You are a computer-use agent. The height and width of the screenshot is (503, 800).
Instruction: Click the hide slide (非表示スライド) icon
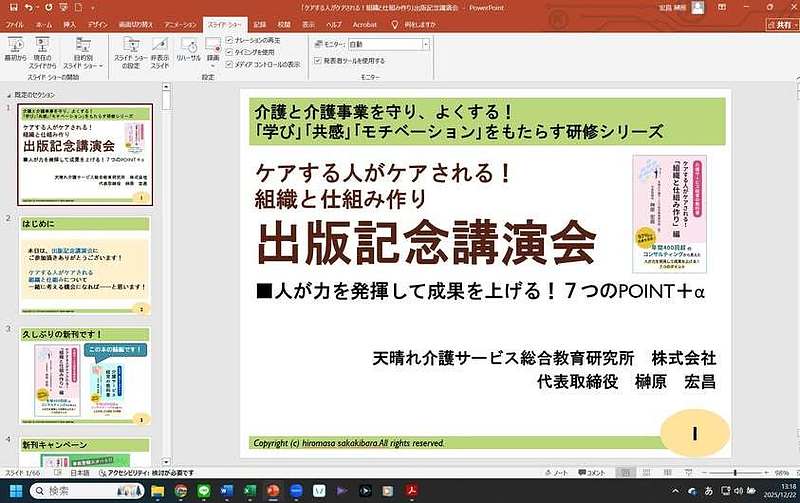click(160, 51)
